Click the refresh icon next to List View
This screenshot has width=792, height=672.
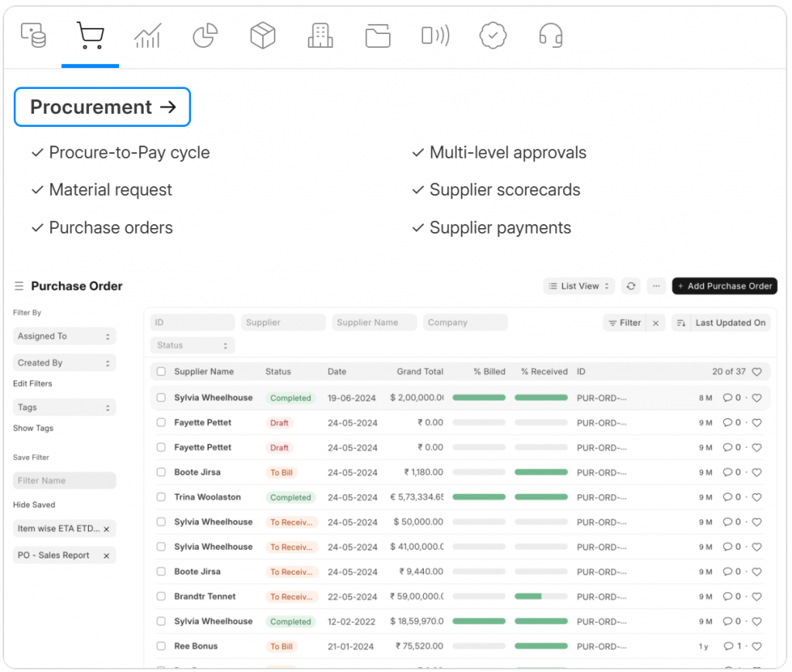point(631,286)
